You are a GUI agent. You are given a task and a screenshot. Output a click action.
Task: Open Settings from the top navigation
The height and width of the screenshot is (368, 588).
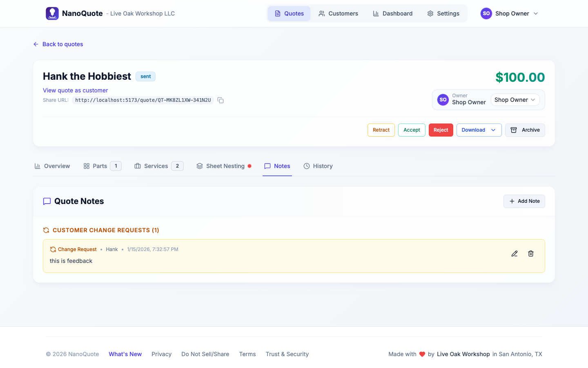pyautogui.click(x=443, y=13)
